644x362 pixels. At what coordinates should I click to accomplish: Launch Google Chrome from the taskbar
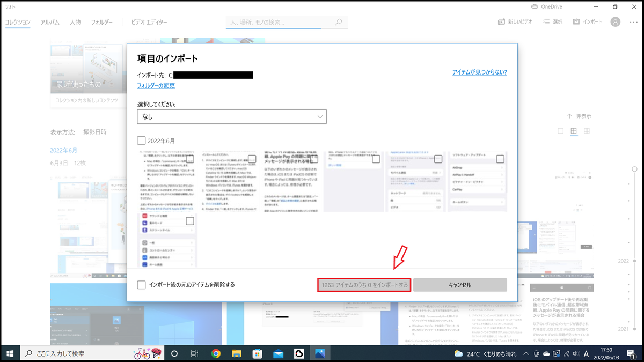coord(216,353)
